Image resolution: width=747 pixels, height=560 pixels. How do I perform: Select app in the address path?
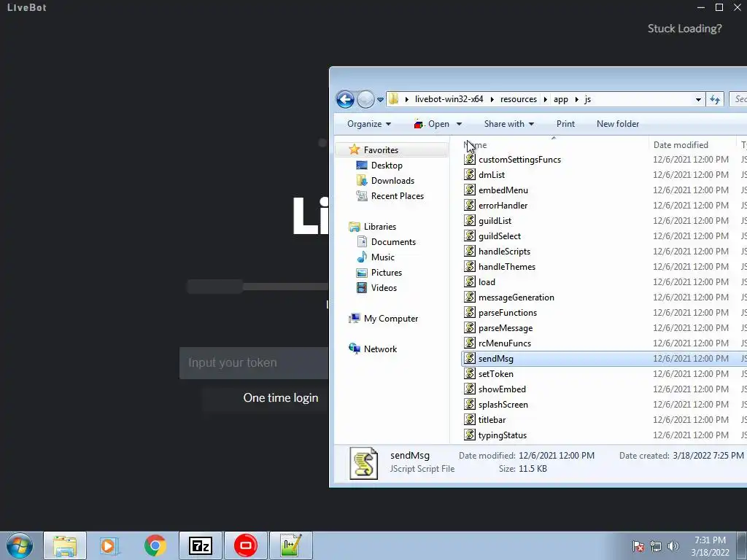point(561,99)
